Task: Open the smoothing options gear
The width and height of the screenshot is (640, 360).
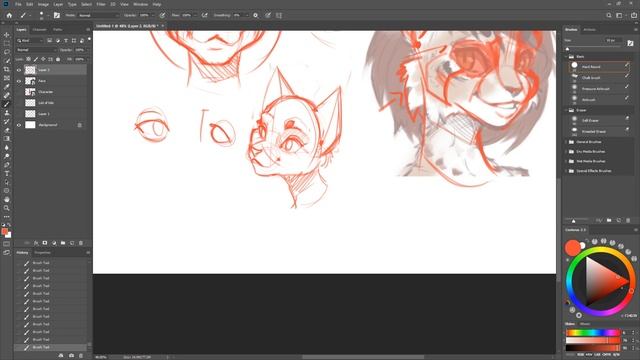Action: (x=256, y=16)
